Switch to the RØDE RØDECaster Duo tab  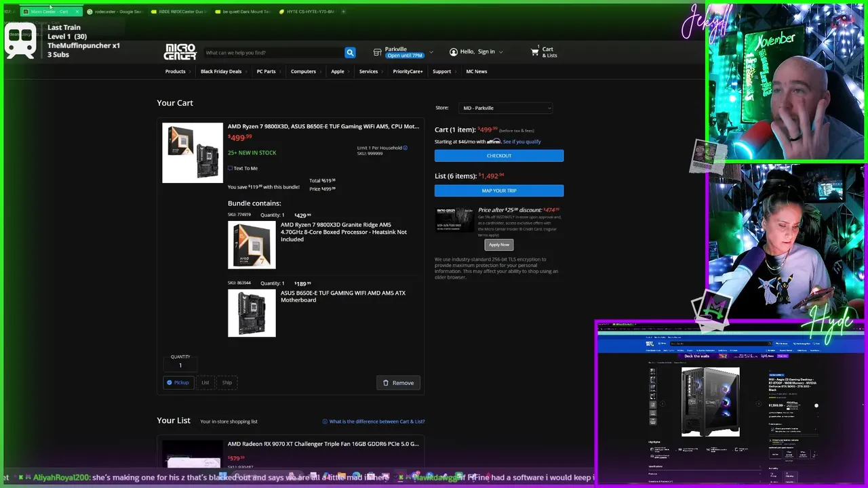[178, 12]
